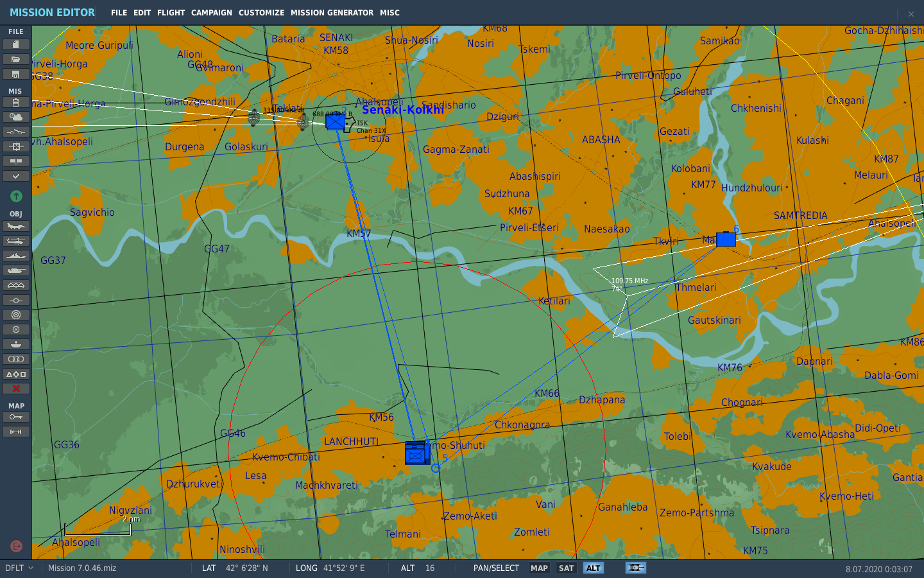This screenshot has width=924, height=578.
Task: Open the MISC menu
Action: [x=389, y=13]
